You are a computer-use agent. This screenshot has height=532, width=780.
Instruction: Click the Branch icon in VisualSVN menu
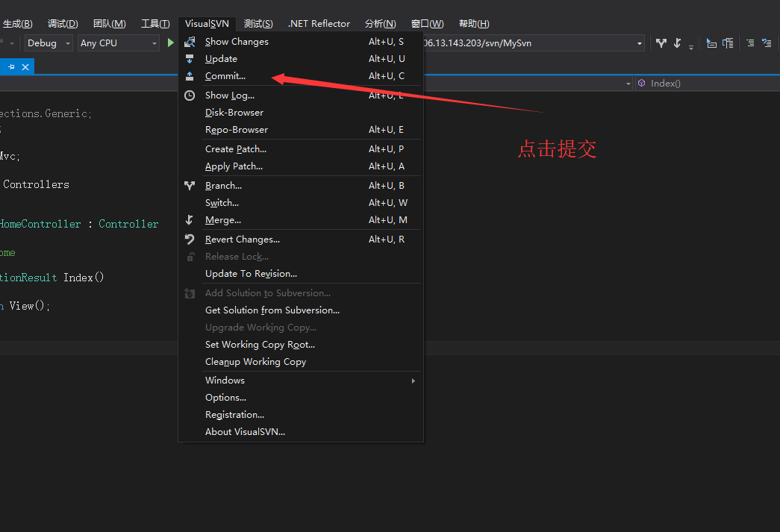190,186
